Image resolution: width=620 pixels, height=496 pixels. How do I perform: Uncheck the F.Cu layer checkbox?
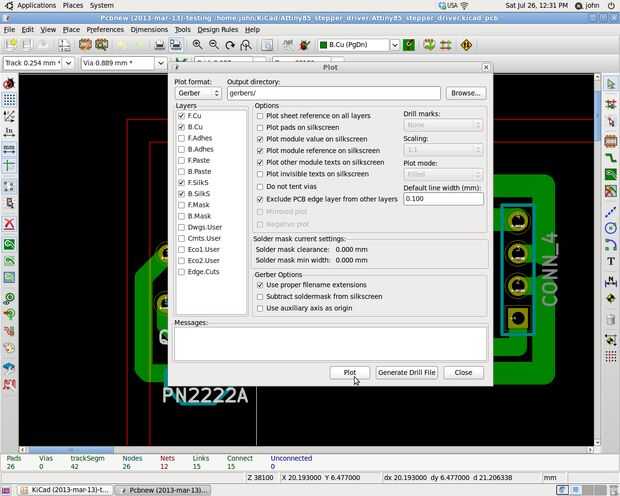pyautogui.click(x=181, y=115)
